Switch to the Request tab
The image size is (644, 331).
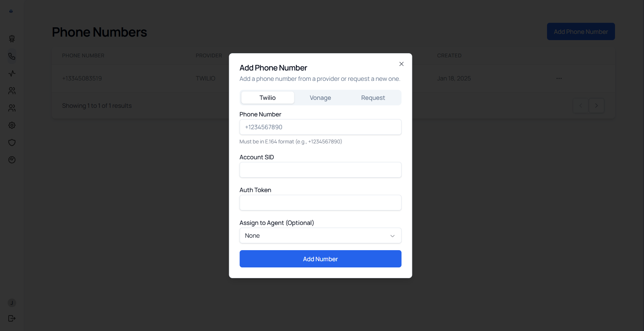coord(373,98)
